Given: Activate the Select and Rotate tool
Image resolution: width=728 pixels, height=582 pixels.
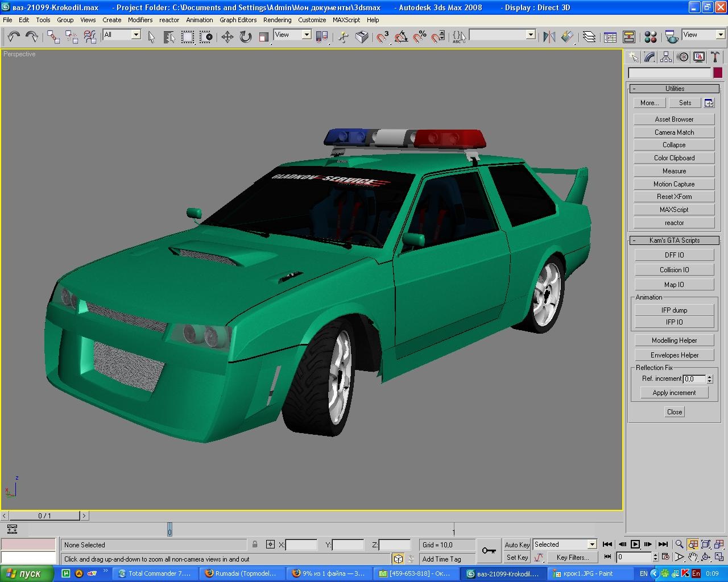Looking at the screenshot, I should (x=246, y=37).
